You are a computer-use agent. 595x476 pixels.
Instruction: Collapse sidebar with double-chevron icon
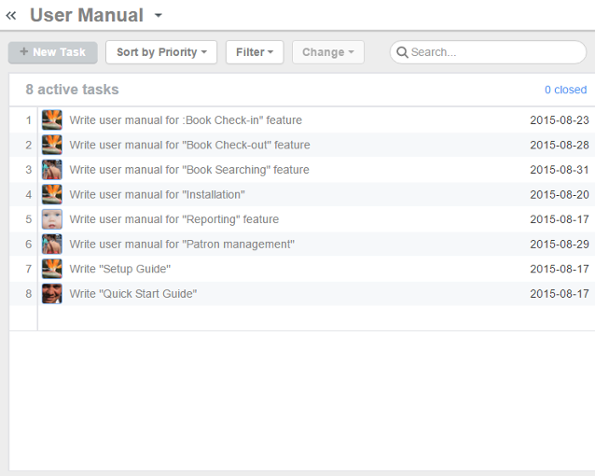[x=11, y=16]
